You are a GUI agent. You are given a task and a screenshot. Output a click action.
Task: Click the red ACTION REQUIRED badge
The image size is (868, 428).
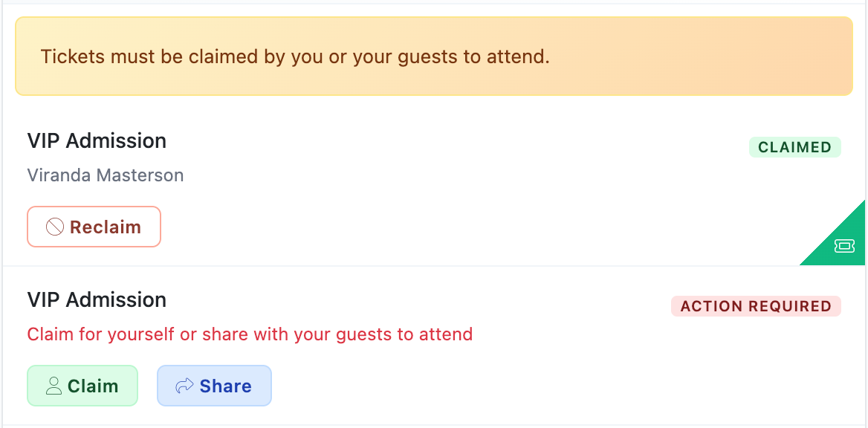[x=756, y=306]
